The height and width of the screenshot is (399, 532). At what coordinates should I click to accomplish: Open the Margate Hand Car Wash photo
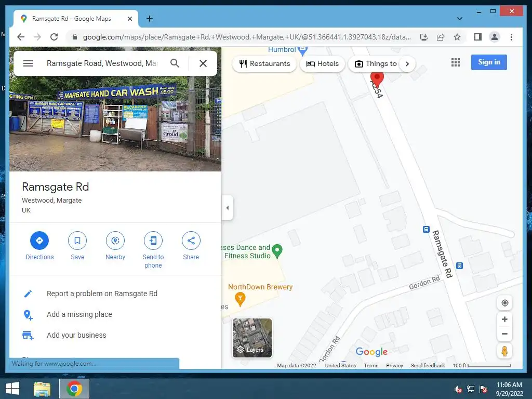pos(115,124)
